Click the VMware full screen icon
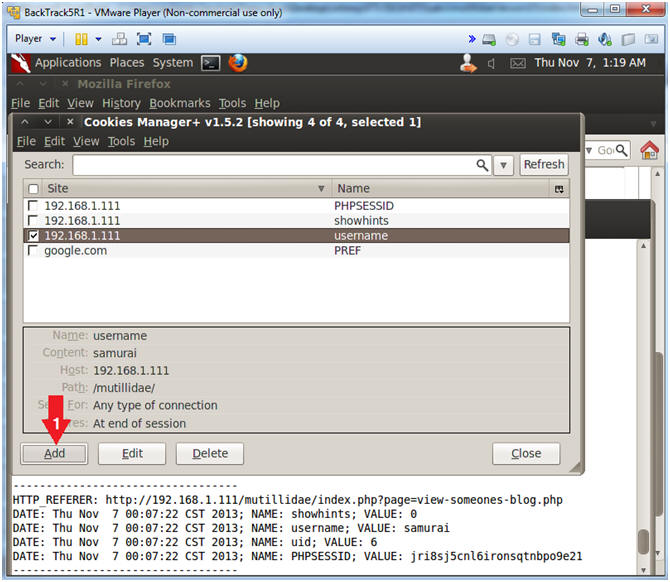This screenshot has width=670, height=582. click(x=144, y=39)
